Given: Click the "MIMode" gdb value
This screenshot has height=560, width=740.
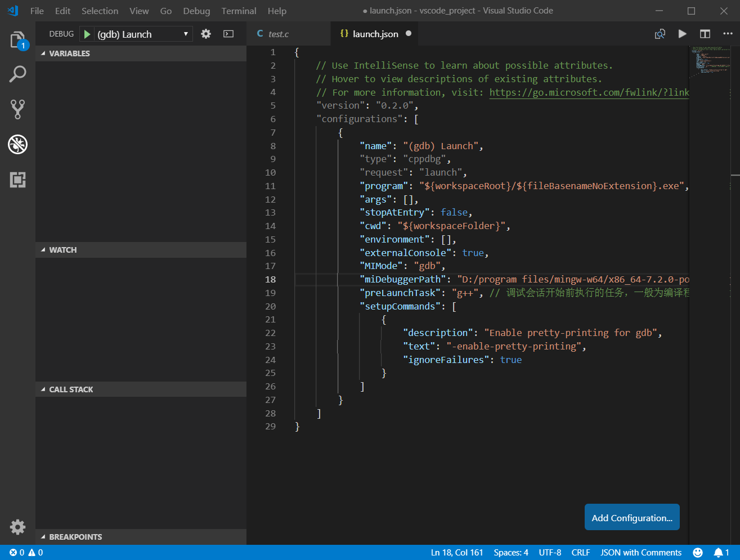Looking at the screenshot, I should [427, 266].
